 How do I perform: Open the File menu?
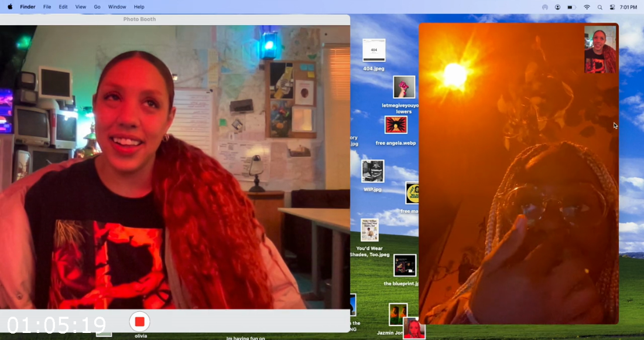(x=47, y=7)
